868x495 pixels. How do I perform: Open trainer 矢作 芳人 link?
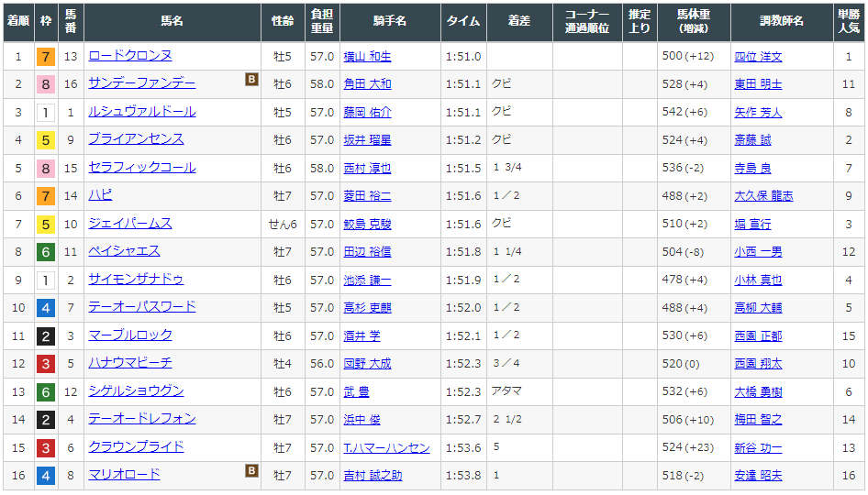[x=758, y=112]
